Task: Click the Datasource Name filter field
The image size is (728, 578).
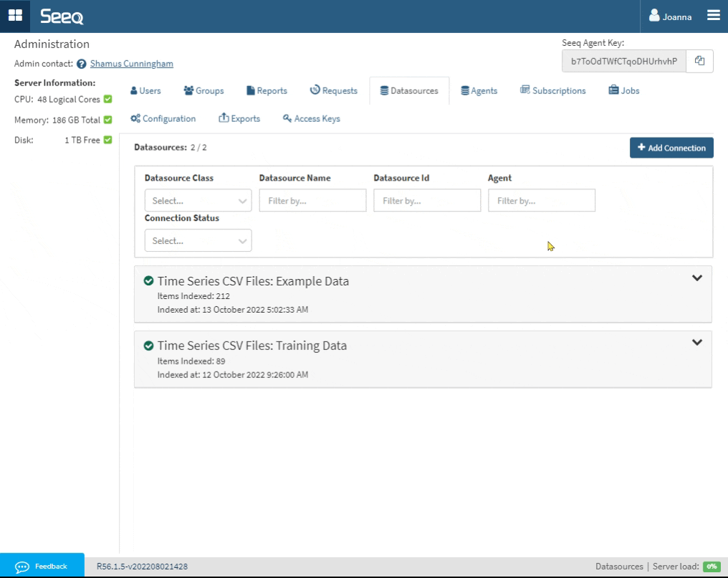Action: point(312,200)
